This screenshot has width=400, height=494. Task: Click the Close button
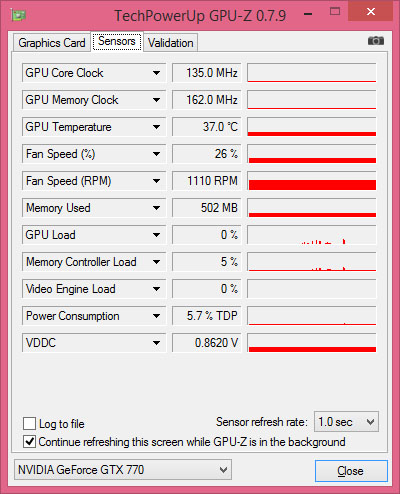pyautogui.click(x=351, y=471)
